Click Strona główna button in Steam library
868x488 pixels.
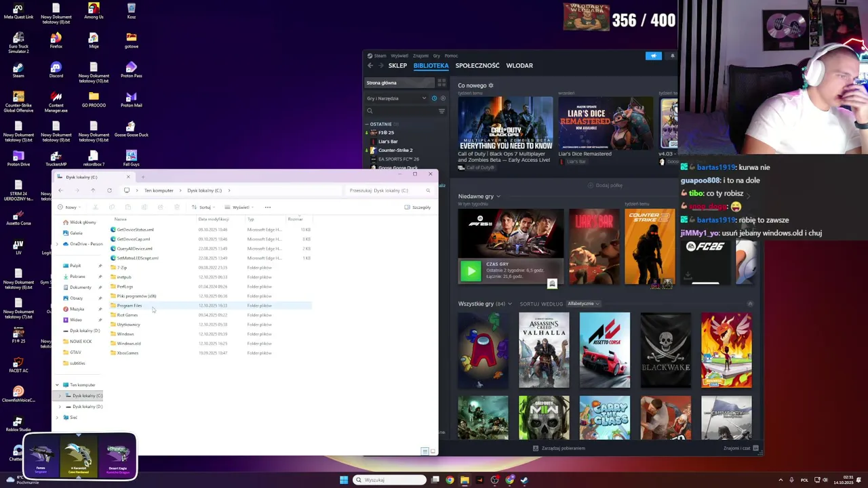pyautogui.click(x=400, y=83)
